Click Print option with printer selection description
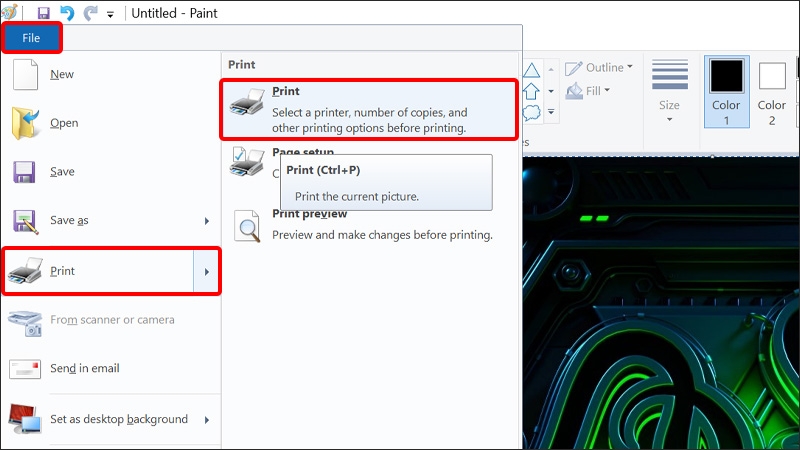Image resolution: width=800 pixels, height=450 pixels. coord(369,109)
